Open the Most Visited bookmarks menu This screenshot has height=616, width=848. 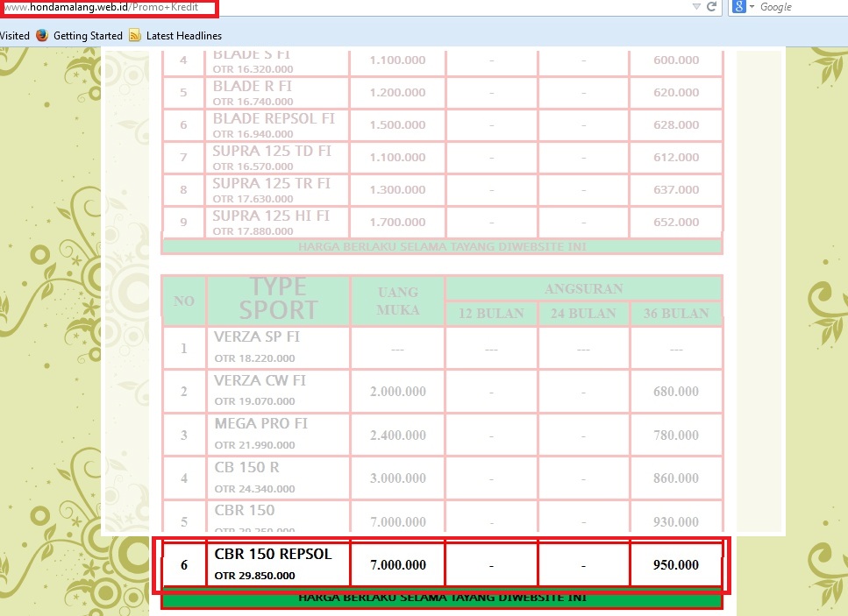[13, 36]
